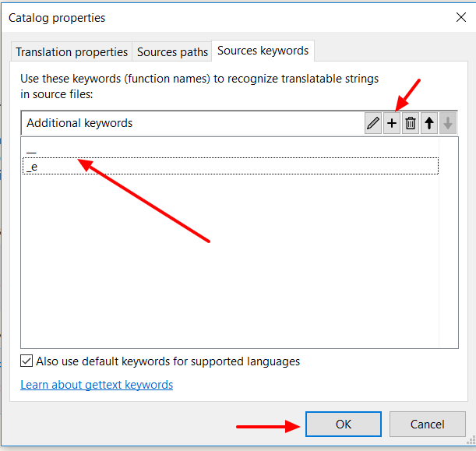476x451 pixels.
Task: Delete selected keyword with trash icon
Action: 411,123
